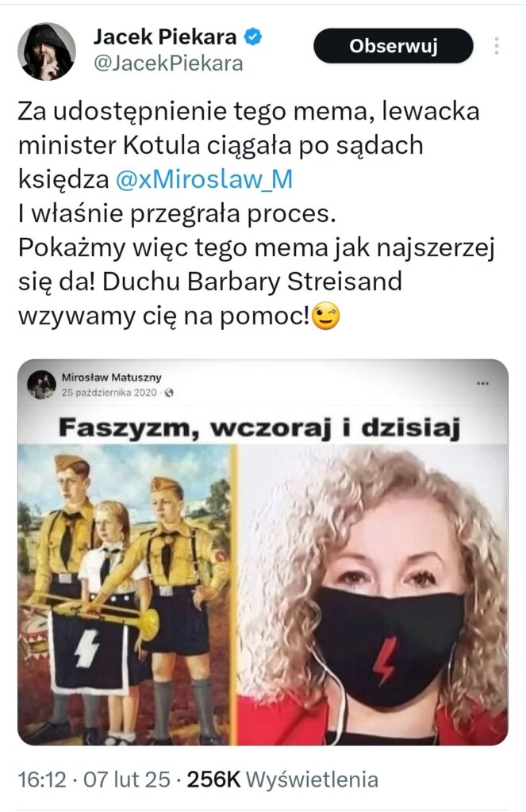Click the 25 października 2020 date
Screen dimensions: 526x812
tap(109, 393)
